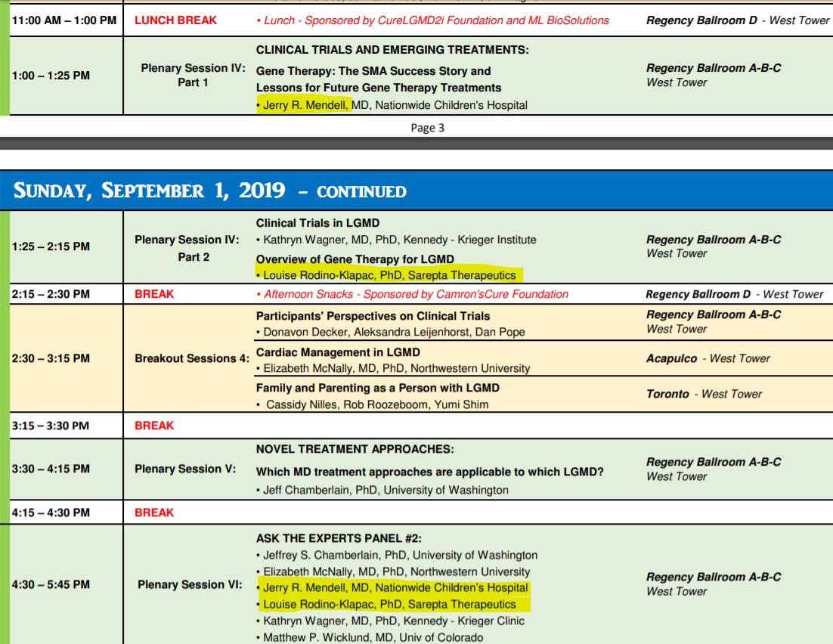Select 'Jeff Chamberlain, PhD, University of Washington'

coord(382,491)
